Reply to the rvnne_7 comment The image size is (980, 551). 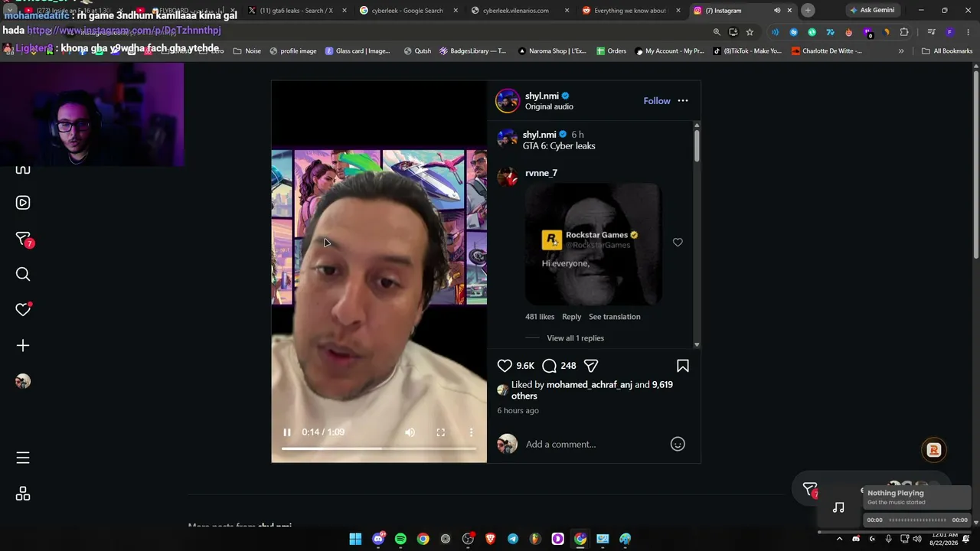[572, 317]
